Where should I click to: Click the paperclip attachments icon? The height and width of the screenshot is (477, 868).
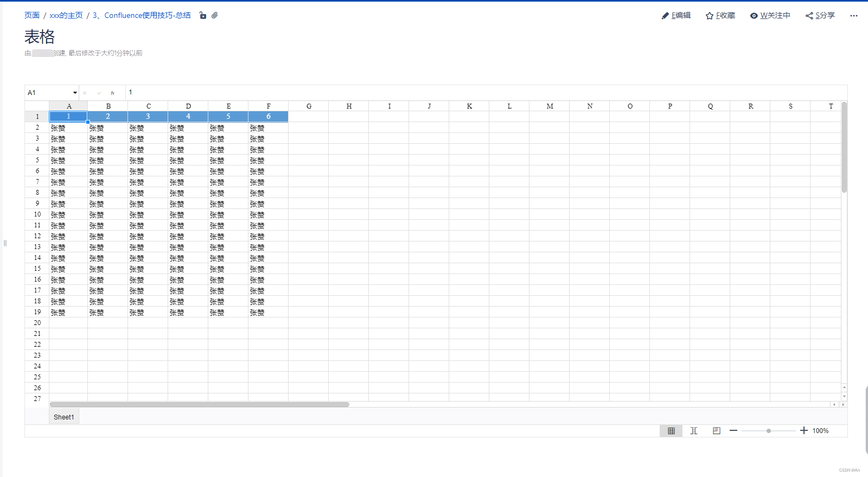click(x=215, y=16)
